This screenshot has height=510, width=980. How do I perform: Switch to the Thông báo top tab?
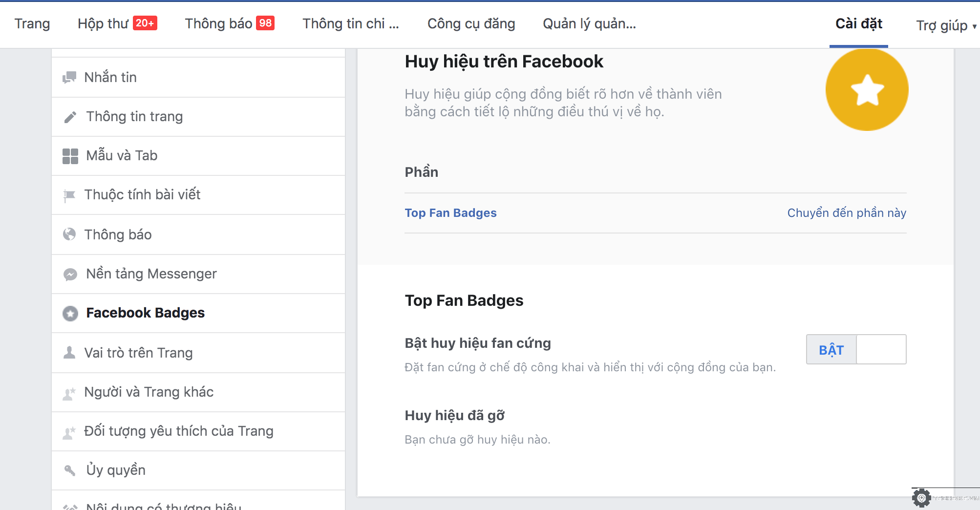(x=230, y=23)
